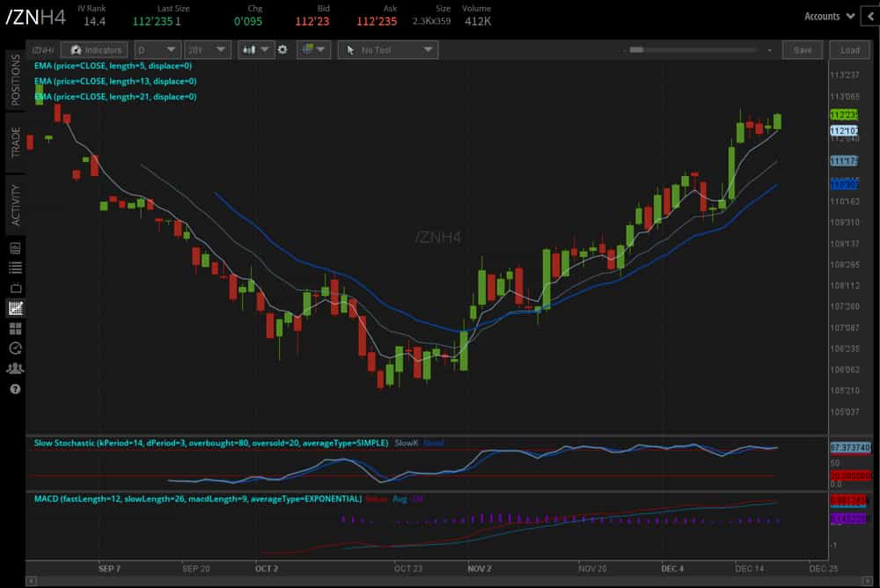Load a saved chart layout

click(x=850, y=50)
